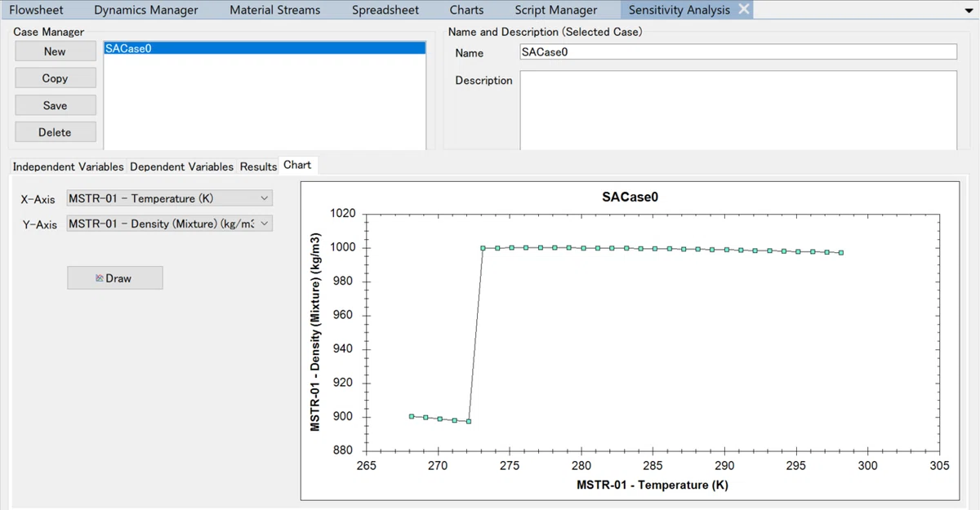This screenshot has height=510, width=980.
Task: Switch to the Flowsheet tab
Action: tap(37, 10)
